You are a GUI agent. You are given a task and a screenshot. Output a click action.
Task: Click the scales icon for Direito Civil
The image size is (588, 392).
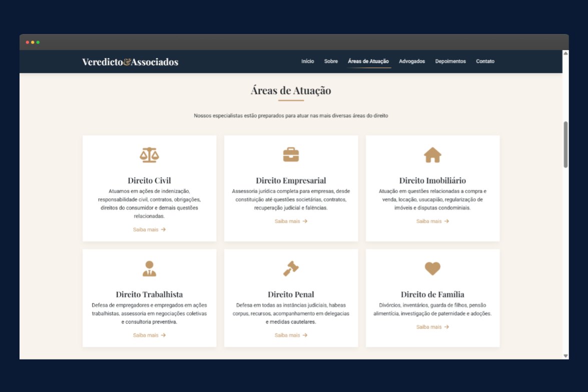click(149, 155)
